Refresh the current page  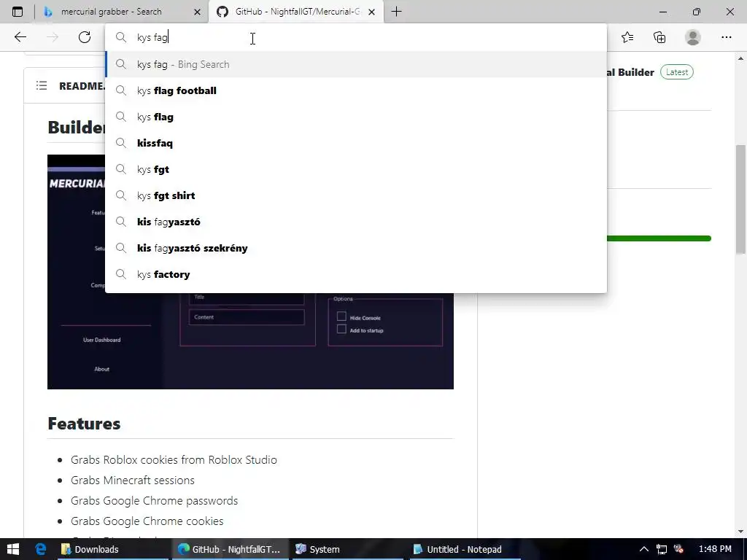click(85, 37)
